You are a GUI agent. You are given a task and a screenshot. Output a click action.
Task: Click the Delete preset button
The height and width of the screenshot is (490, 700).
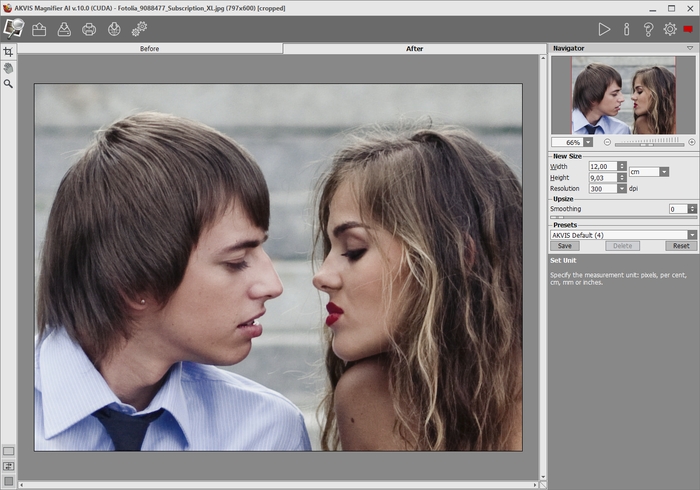coord(622,246)
